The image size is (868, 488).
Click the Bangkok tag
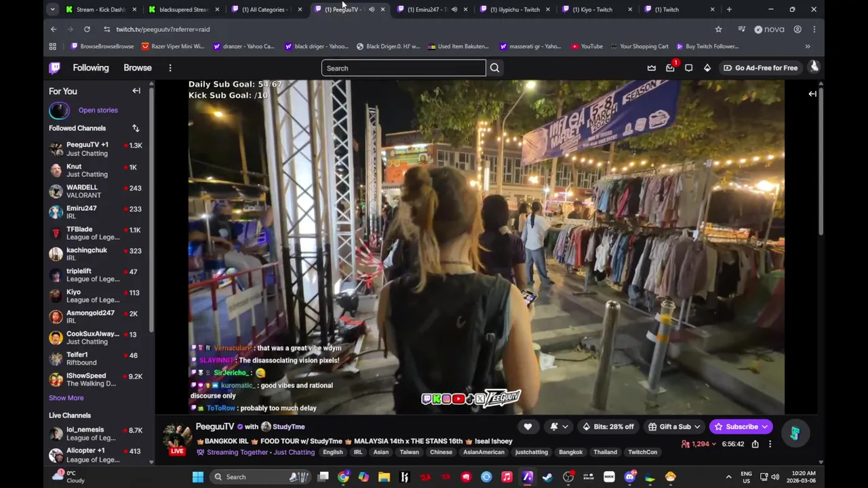tap(570, 452)
